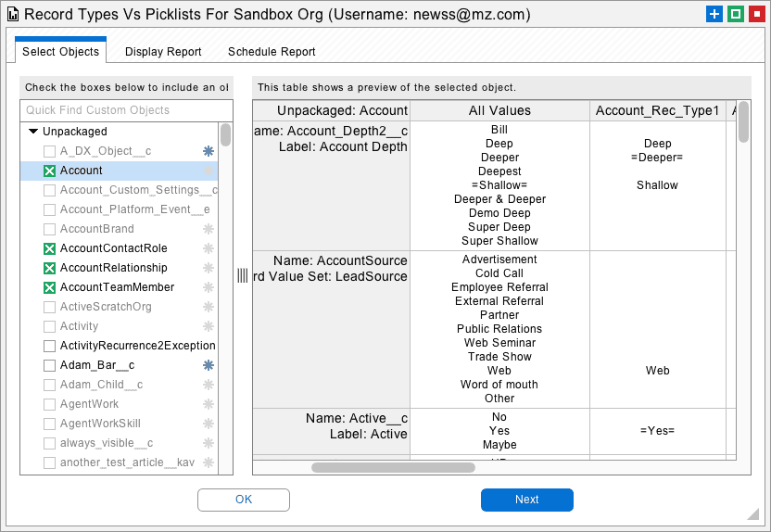Image resolution: width=771 pixels, height=532 pixels.
Task: Click the asterisk icon in the Account row
Action: [x=209, y=171]
